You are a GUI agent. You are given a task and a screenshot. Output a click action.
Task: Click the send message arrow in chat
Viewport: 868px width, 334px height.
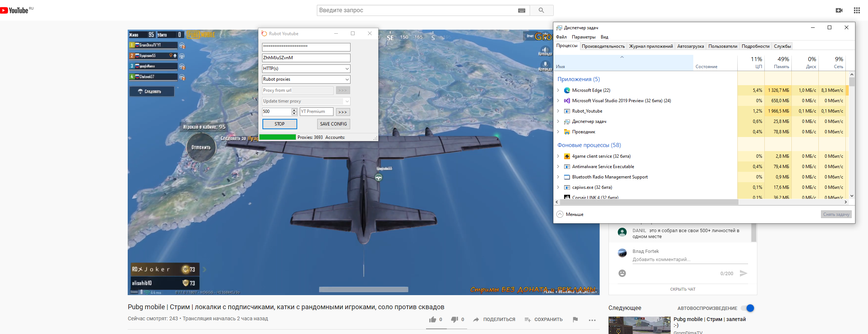point(743,273)
